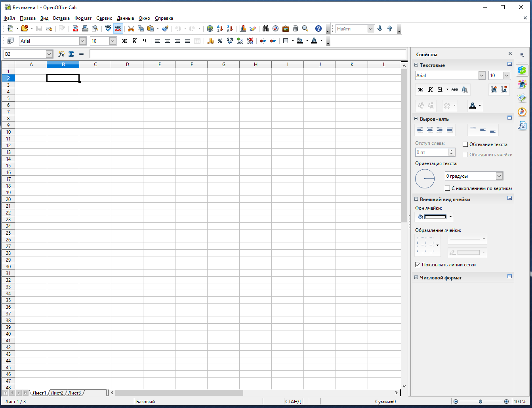Click the Cut scissors icon
The image size is (532, 408).
pos(131,28)
